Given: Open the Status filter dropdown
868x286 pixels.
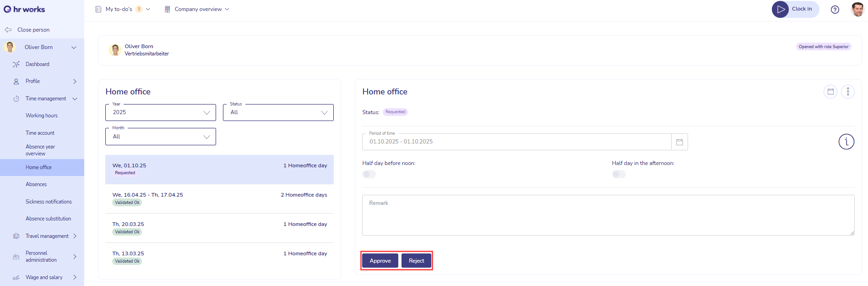Looking at the screenshot, I should pos(278,113).
